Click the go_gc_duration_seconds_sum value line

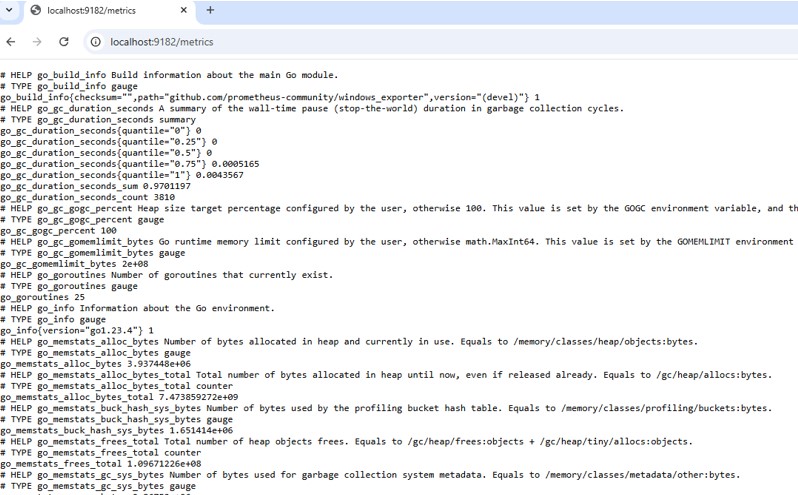[95, 185]
